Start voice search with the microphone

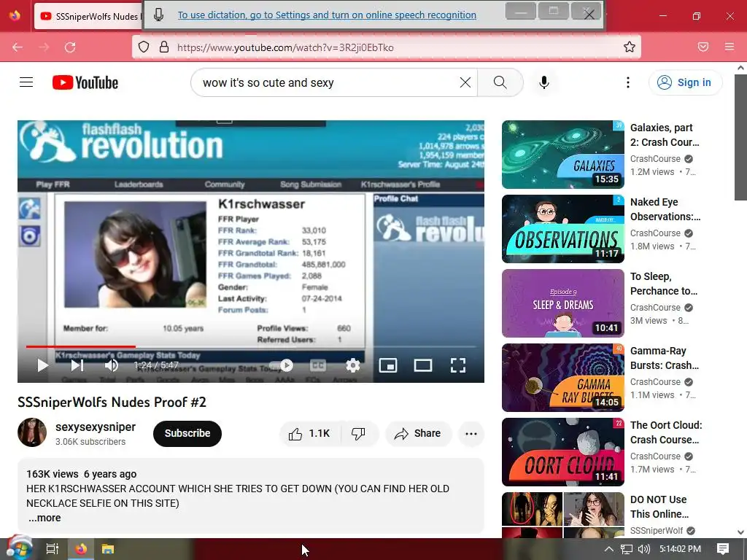(x=544, y=82)
